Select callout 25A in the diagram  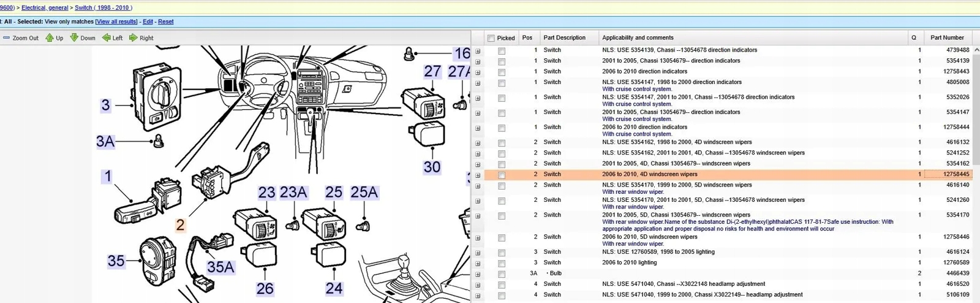click(x=364, y=193)
